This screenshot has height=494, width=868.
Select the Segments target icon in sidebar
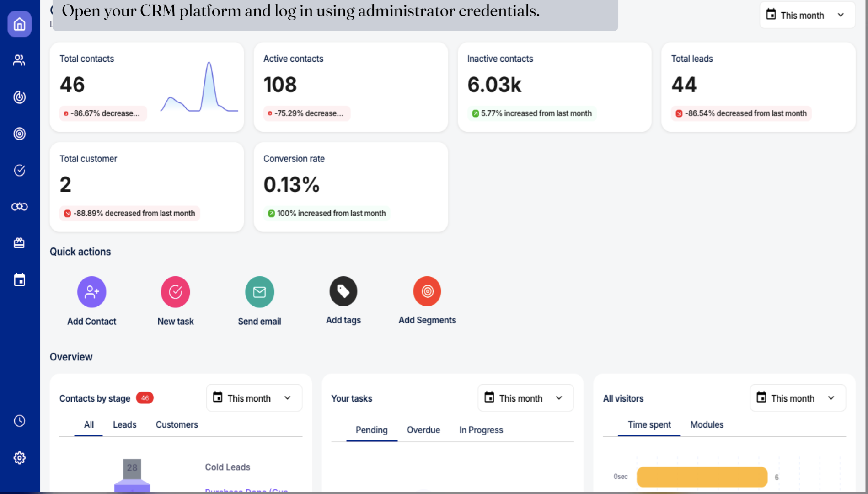(x=19, y=134)
